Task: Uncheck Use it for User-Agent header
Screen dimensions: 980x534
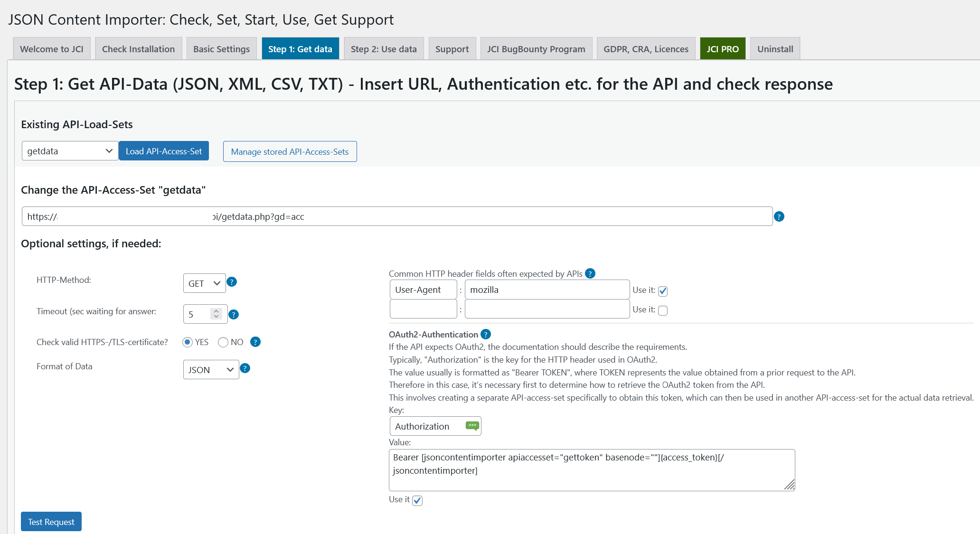Action: tap(663, 291)
